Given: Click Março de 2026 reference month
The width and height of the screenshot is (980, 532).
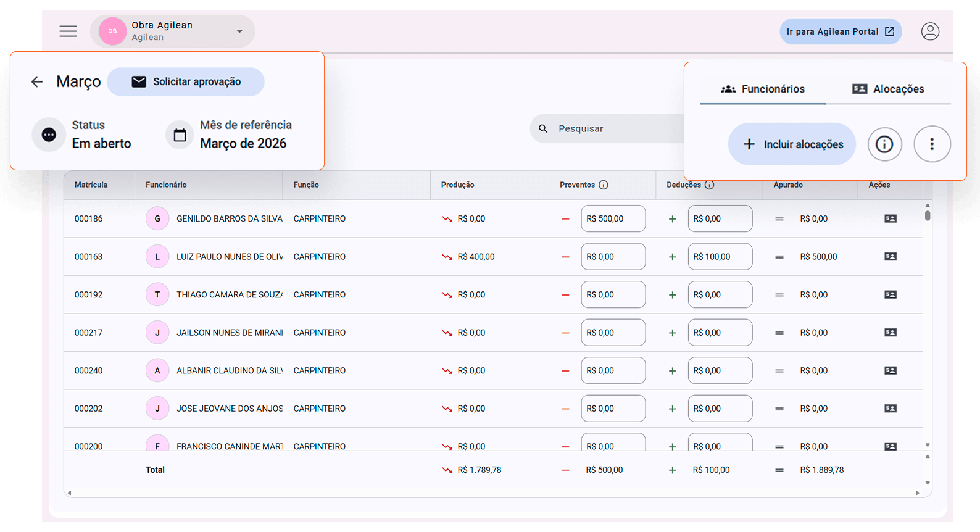Looking at the screenshot, I should (243, 143).
